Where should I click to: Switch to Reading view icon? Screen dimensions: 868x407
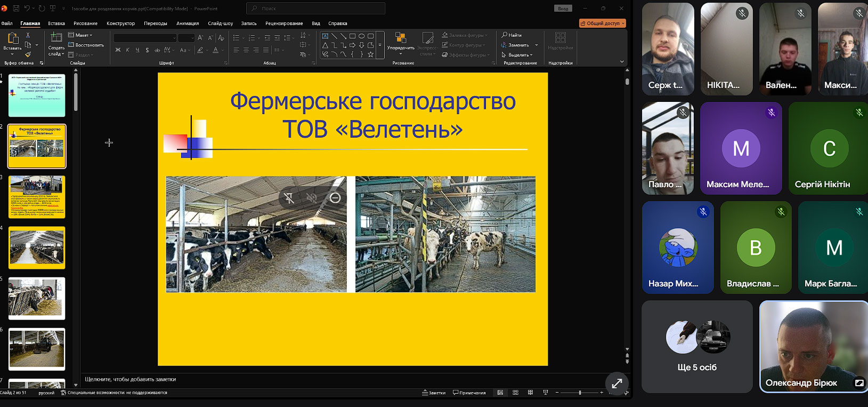point(530,393)
